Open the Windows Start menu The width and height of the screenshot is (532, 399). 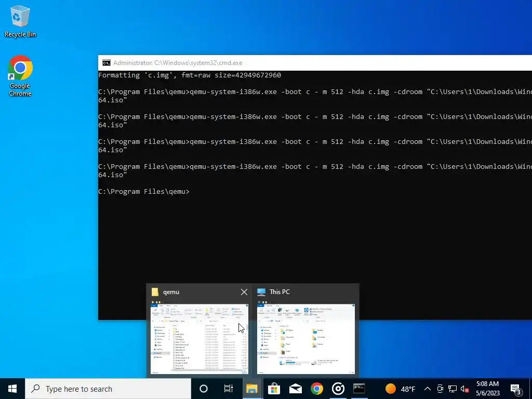(12, 389)
